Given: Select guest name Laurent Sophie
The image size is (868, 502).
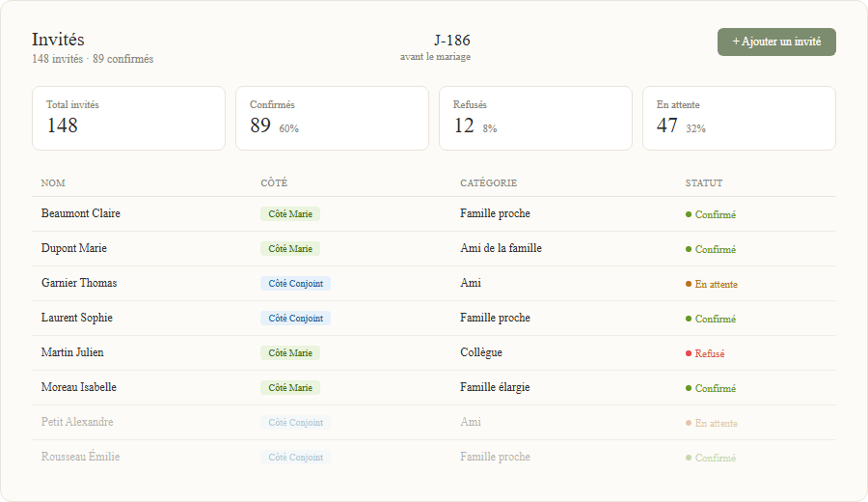Looking at the screenshot, I should pyautogui.click(x=77, y=318).
